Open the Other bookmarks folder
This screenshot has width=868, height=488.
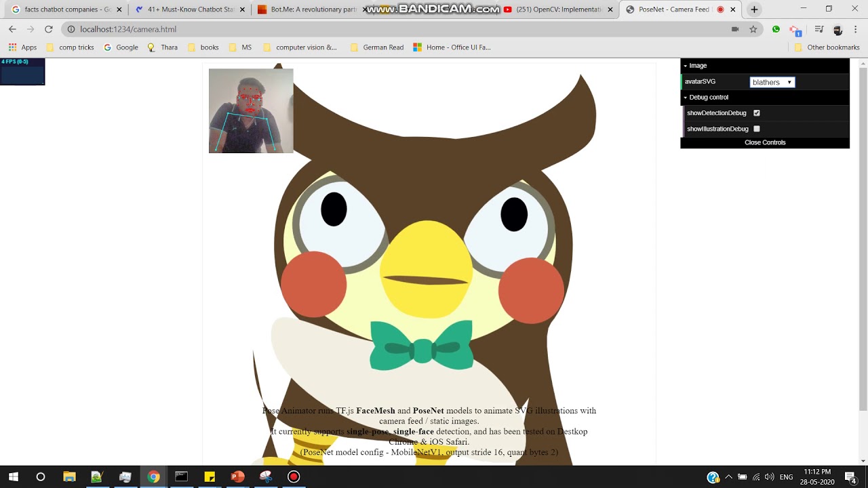tap(827, 47)
